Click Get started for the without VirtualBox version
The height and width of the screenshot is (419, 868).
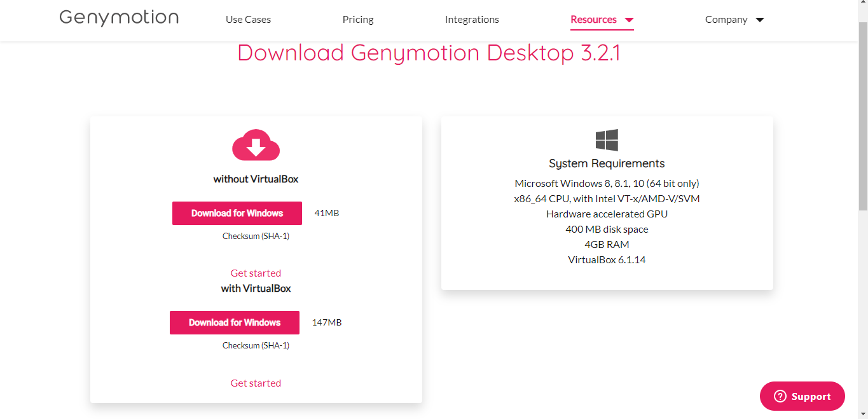(x=256, y=273)
